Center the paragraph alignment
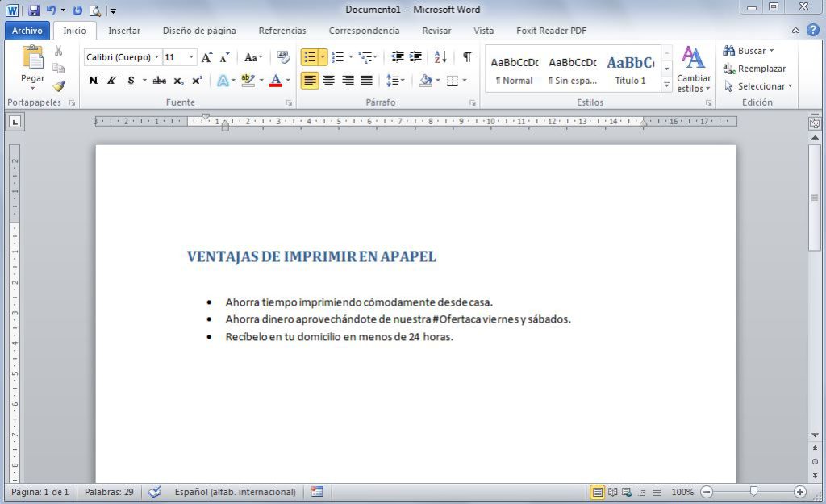Image resolution: width=826 pixels, height=504 pixels. pyautogui.click(x=331, y=80)
